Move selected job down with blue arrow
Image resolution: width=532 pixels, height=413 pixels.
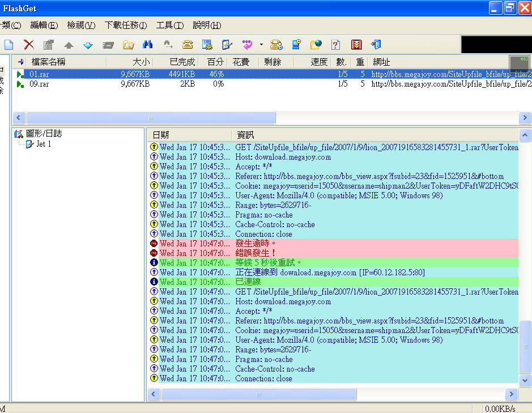point(88,45)
